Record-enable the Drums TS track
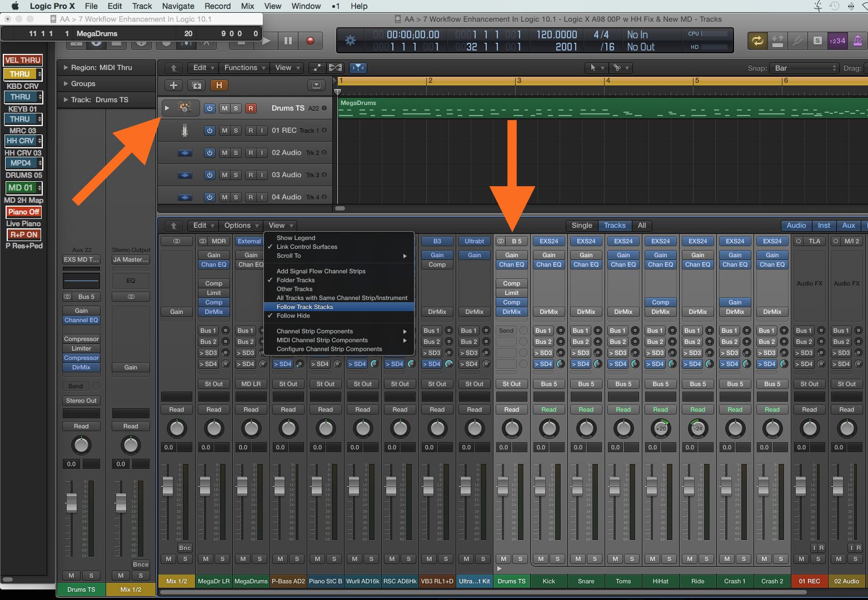This screenshot has width=868, height=600. click(x=251, y=108)
